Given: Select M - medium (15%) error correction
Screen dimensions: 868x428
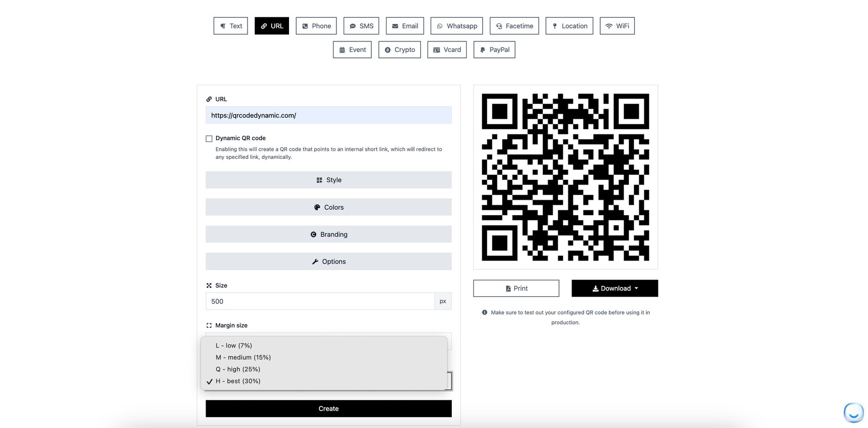Looking at the screenshot, I should point(324,357).
